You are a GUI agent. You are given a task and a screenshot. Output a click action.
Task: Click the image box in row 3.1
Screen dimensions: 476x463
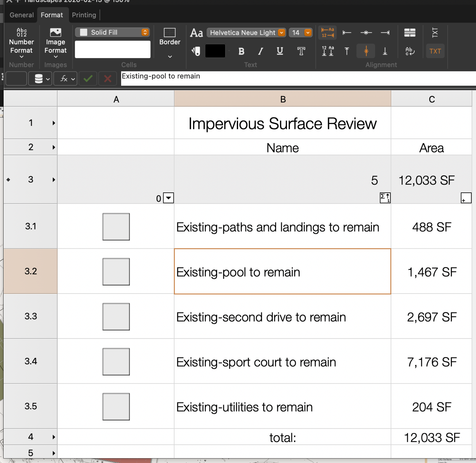point(116,227)
